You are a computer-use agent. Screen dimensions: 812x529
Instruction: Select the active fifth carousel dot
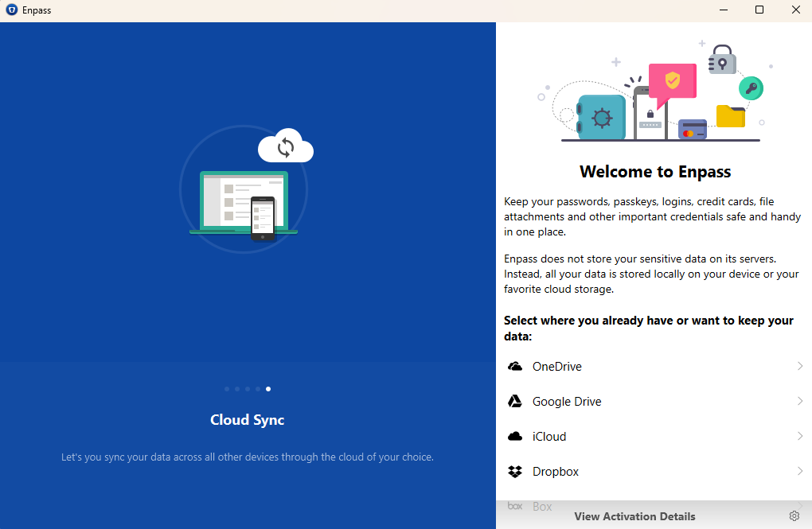[268, 389]
